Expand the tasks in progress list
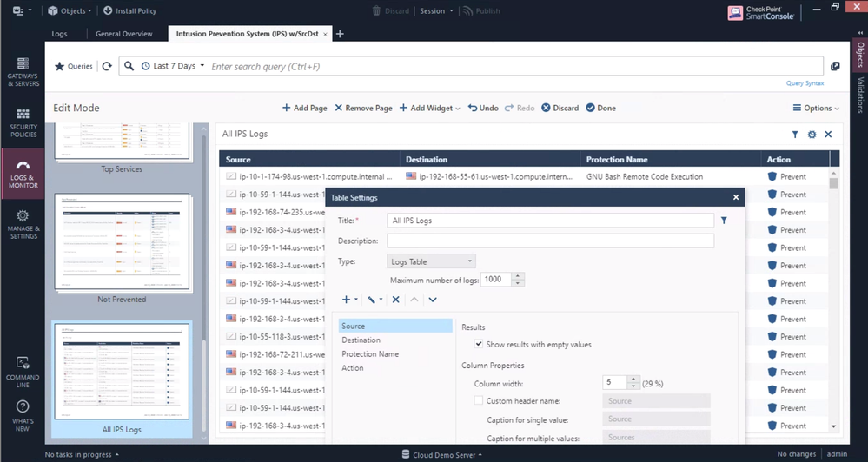 point(82,455)
